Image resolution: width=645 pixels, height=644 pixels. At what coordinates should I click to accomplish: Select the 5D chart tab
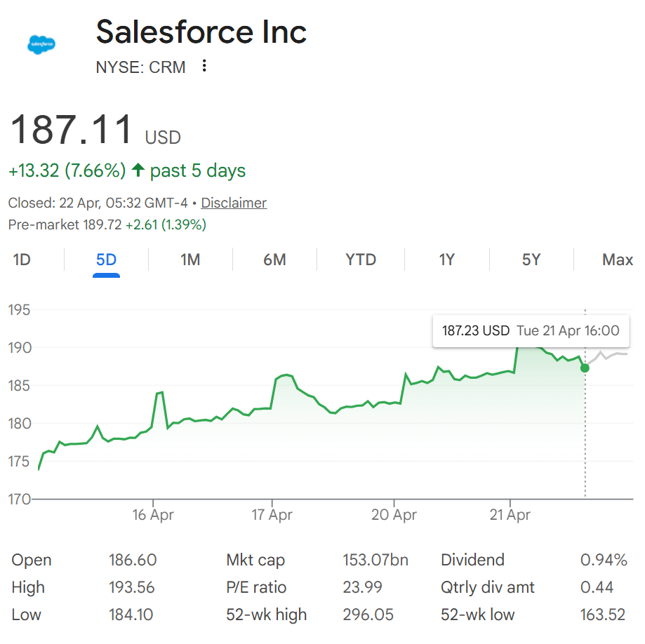(106, 260)
